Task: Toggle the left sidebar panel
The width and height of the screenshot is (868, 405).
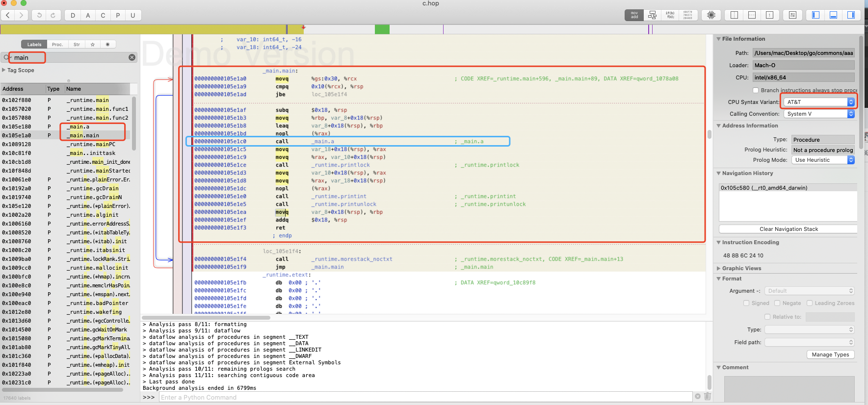Action: [815, 15]
